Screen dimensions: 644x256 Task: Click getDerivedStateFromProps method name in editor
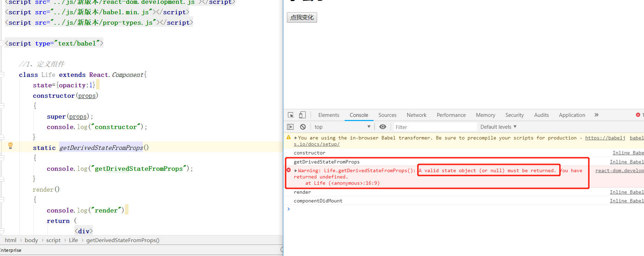click(101, 147)
